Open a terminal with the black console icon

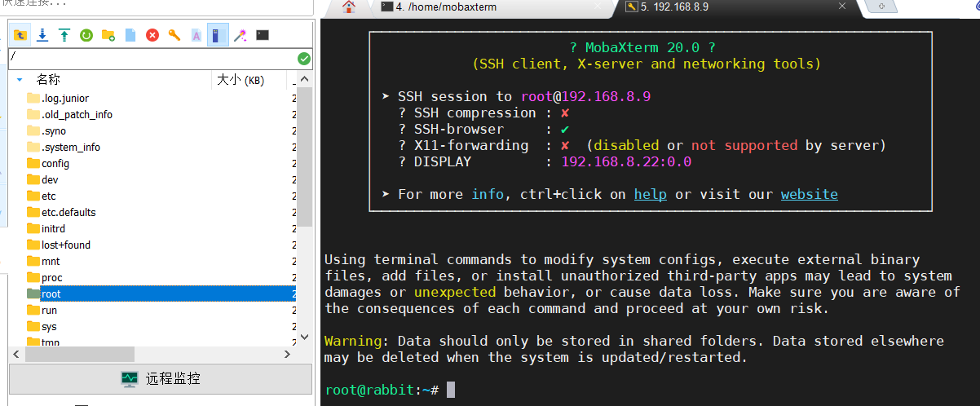tap(262, 35)
